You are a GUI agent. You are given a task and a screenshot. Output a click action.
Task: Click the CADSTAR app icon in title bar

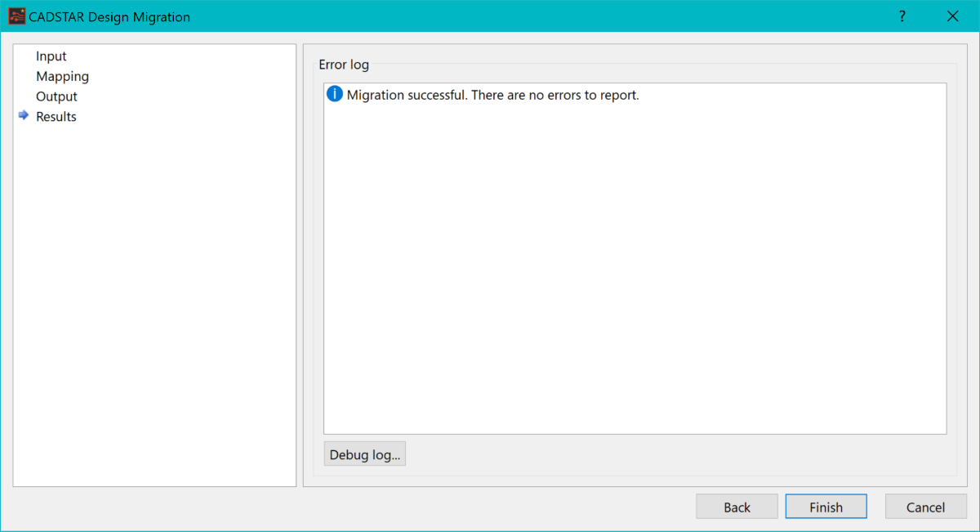click(x=16, y=16)
